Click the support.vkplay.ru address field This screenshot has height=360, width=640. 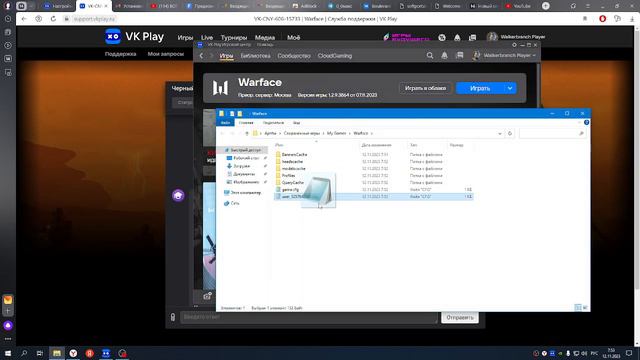(x=95, y=19)
